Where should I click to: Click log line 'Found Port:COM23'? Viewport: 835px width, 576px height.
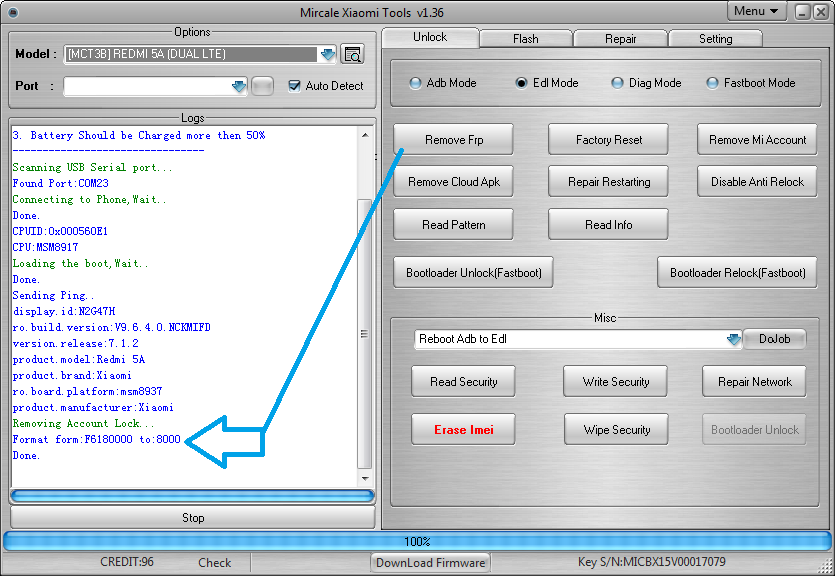pos(60,183)
